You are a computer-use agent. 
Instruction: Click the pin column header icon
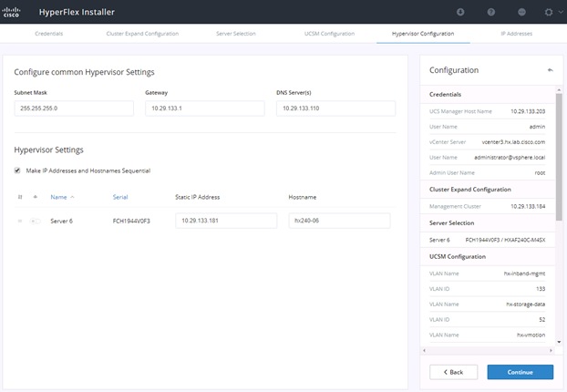[35, 197]
